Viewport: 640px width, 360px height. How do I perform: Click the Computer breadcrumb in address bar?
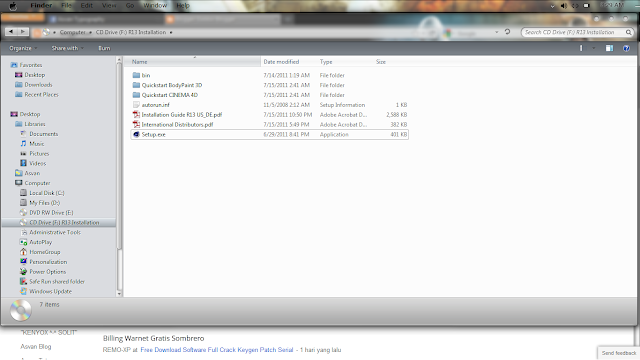tap(73, 32)
